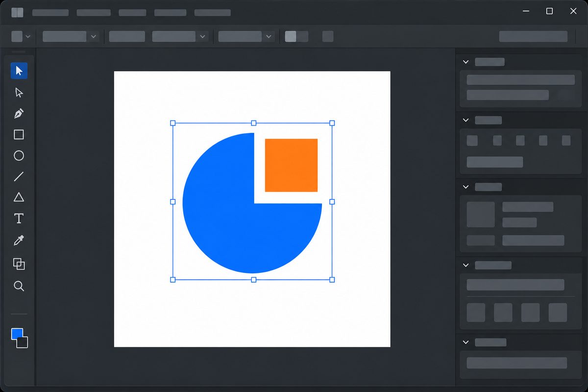
Task: Click the top-left corner selection handle
Action: (172, 123)
